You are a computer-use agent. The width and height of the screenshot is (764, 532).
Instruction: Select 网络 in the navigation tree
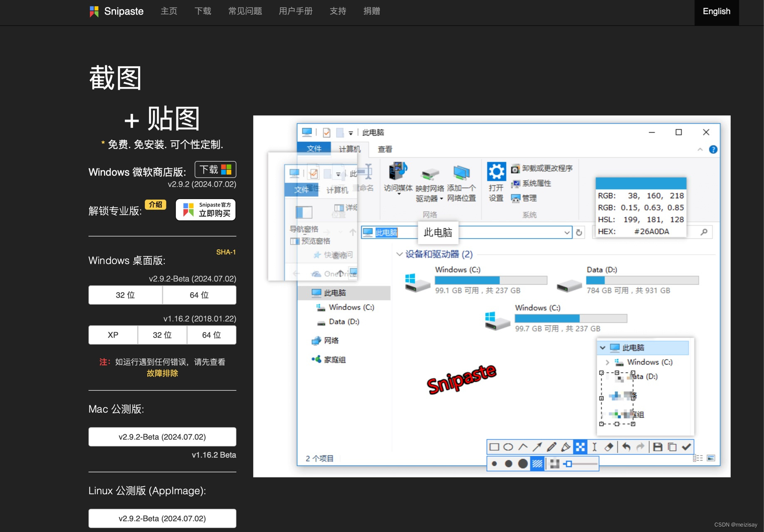(325, 340)
